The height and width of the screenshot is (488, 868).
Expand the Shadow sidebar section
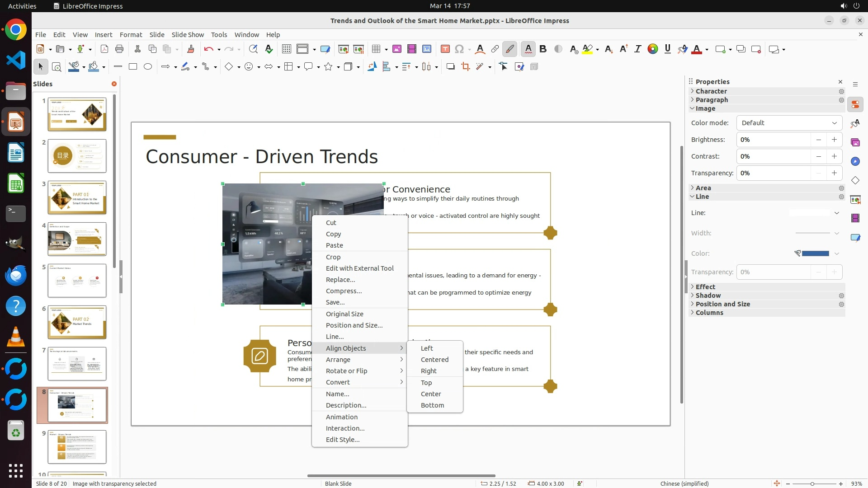click(x=708, y=296)
